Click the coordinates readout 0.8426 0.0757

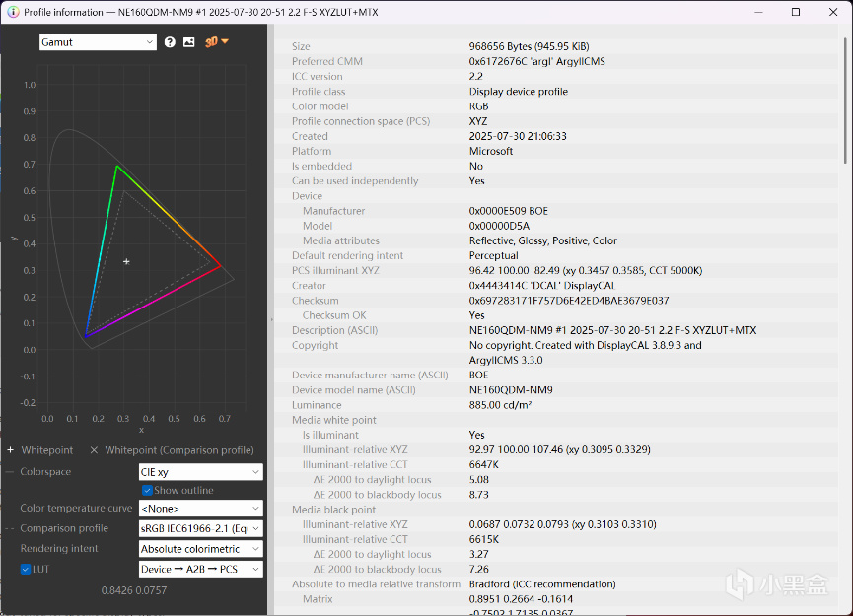coord(134,590)
